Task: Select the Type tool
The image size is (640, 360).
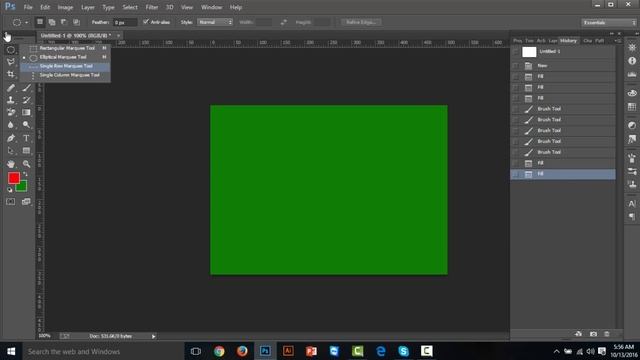Action: pos(27,138)
